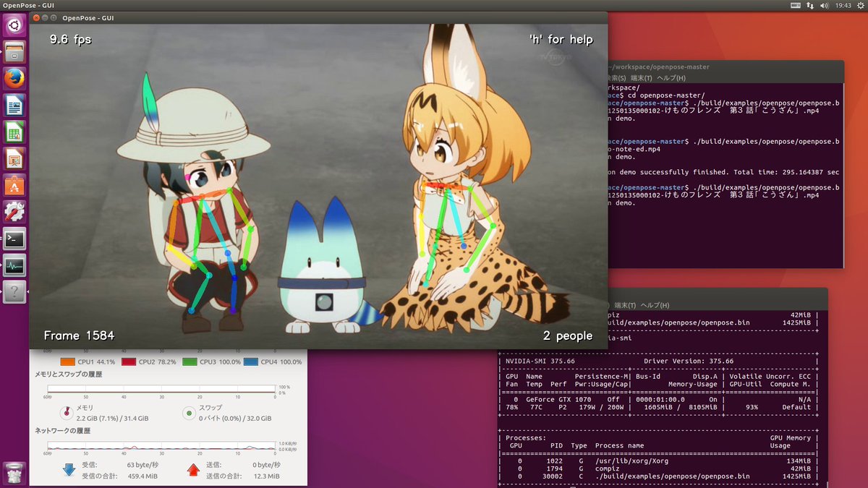The height and width of the screenshot is (488, 868).
Task: Click the 93% GPU-Util value
Action: click(x=752, y=408)
